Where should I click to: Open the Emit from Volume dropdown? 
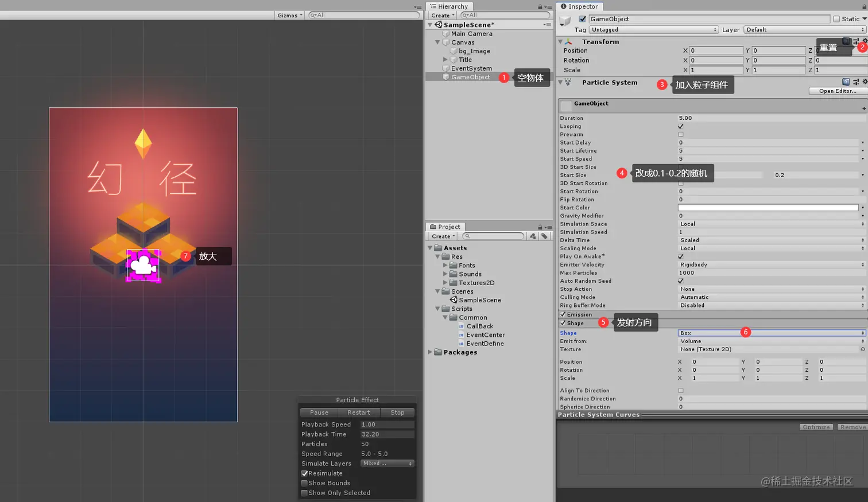click(x=772, y=341)
